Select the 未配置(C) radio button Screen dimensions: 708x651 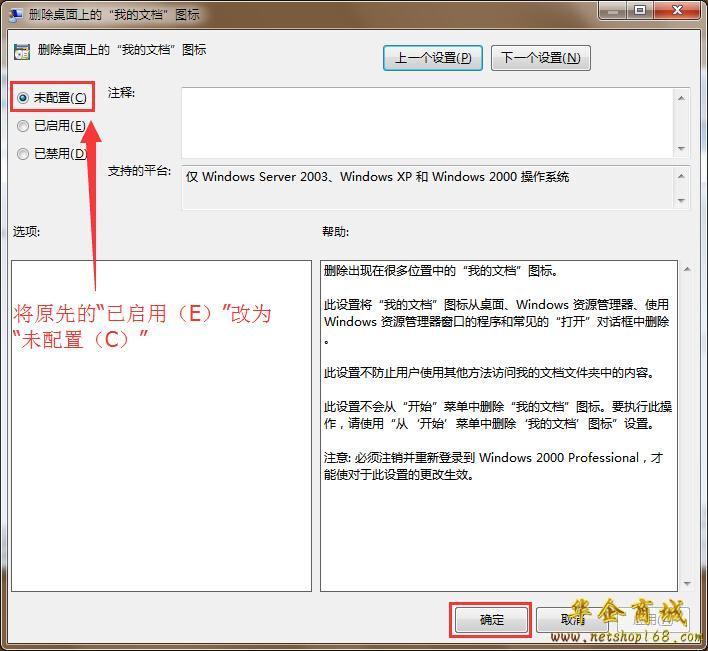click(23, 98)
